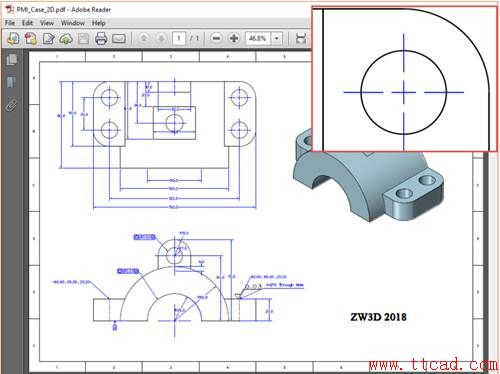Click the 46.8% zoom value field
This screenshot has height=374, width=500.
258,38
